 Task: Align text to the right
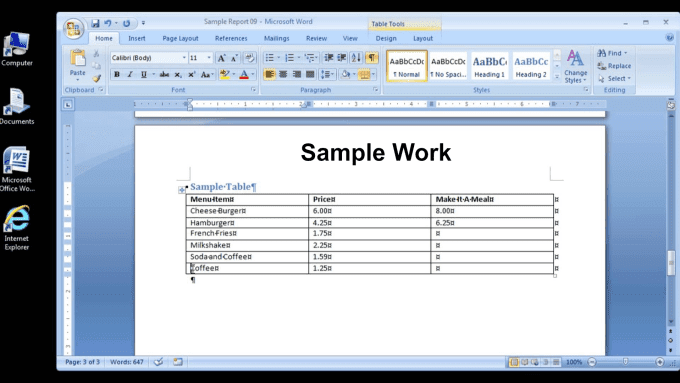pyautogui.click(x=297, y=75)
